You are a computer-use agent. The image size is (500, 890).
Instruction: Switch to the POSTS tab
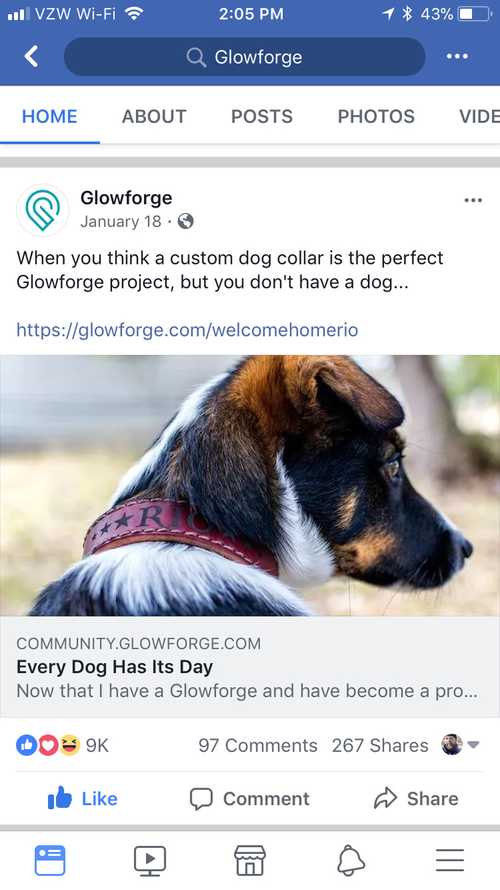pyautogui.click(x=262, y=116)
